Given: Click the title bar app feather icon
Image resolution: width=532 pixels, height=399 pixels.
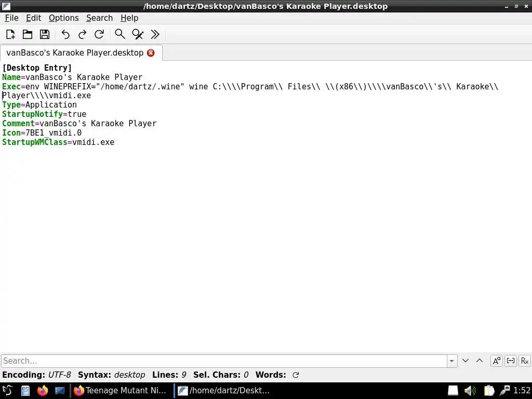Looking at the screenshot, I should (x=6, y=6).
